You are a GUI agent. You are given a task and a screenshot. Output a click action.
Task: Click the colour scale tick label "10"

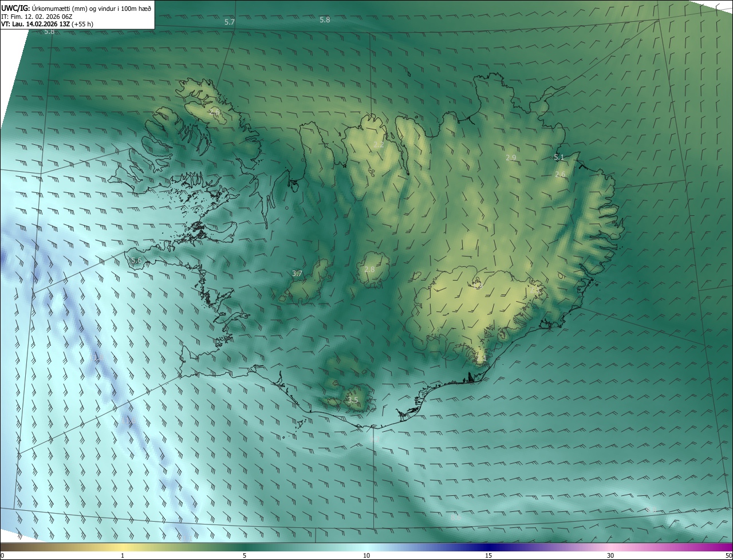click(366, 555)
